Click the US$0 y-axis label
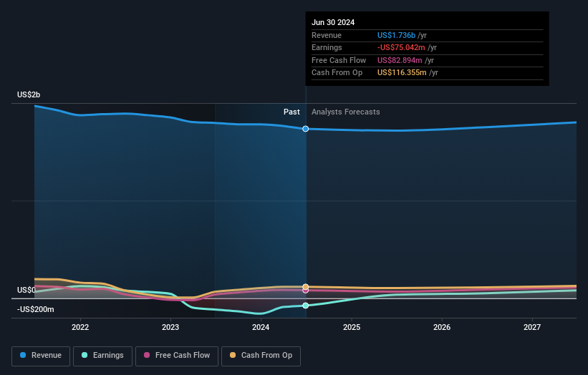Screen dimensions: 588x375 point(26,291)
